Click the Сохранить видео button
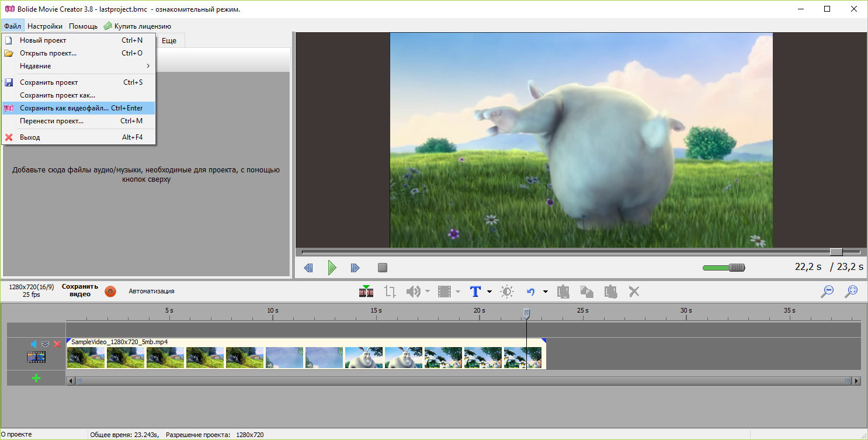 tap(80, 290)
